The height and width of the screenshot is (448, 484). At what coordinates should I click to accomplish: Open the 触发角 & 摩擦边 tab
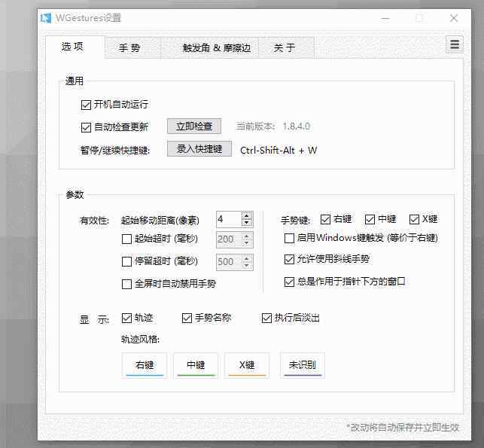click(210, 47)
